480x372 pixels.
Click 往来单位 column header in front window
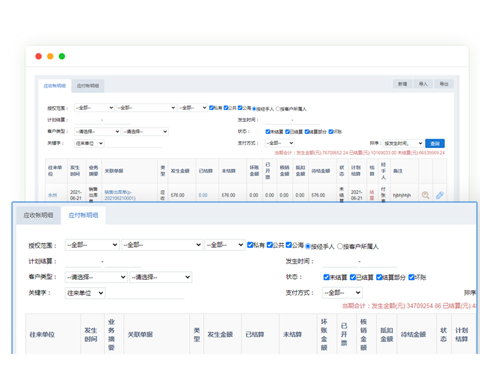pyautogui.click(x=42, y=334)
